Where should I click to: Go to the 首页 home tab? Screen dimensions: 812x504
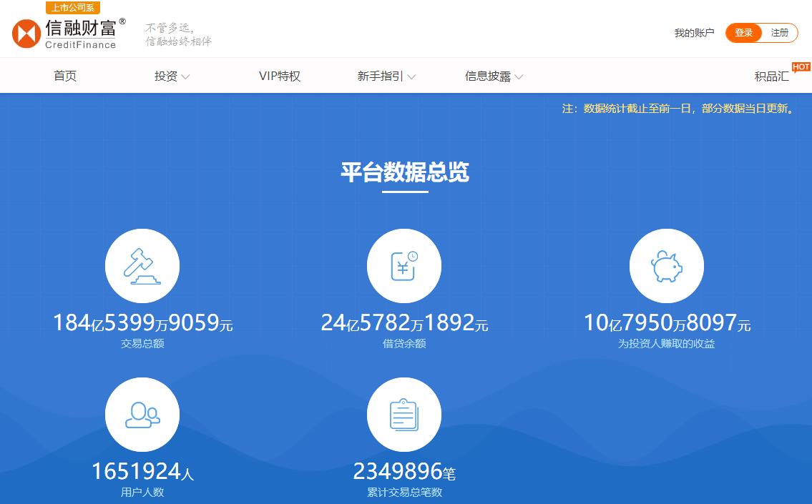[65, 76]
